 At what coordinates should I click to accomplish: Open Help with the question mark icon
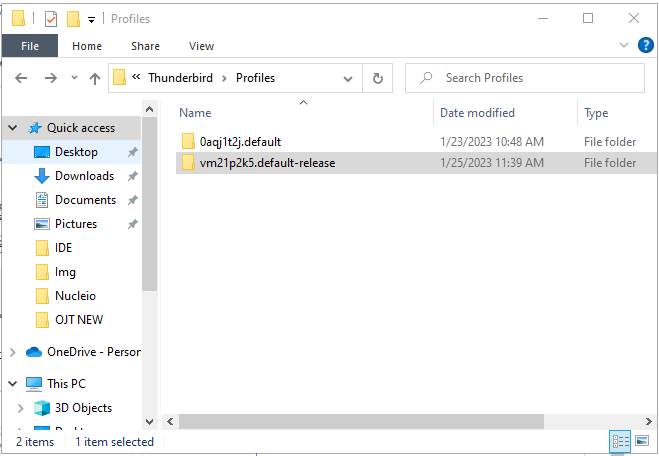[x=646, y=45]
